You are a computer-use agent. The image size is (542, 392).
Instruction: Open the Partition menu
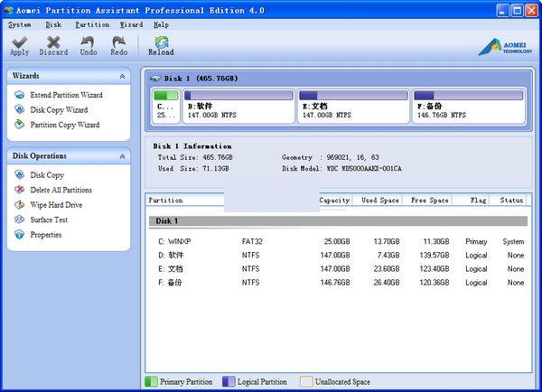[92, 25]
